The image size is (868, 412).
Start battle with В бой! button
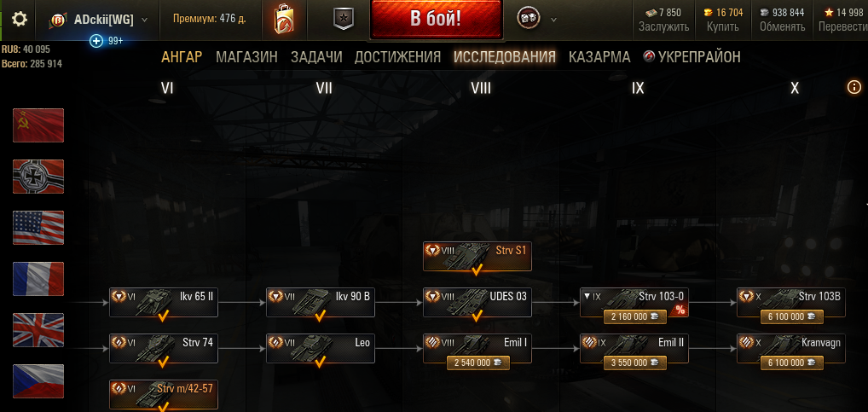(x=437, y=19)
